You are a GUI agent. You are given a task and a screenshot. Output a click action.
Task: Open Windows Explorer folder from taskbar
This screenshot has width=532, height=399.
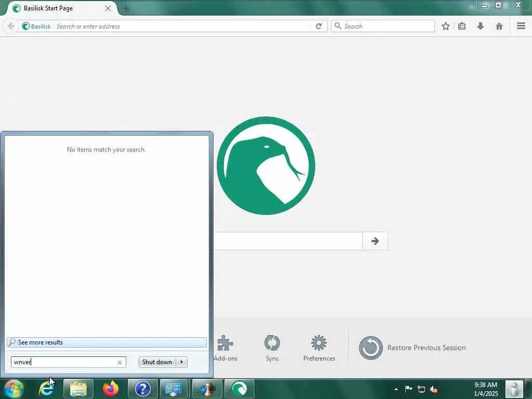click(x=78, y=389)
